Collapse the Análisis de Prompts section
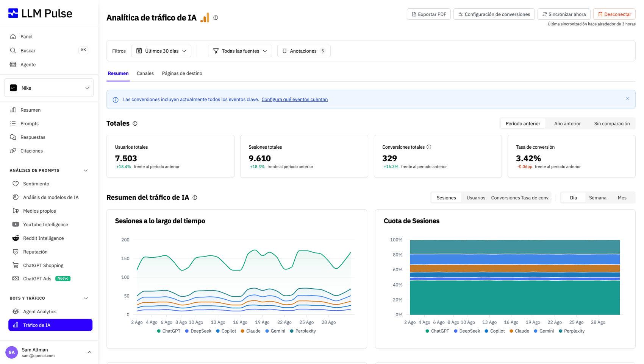The image size is (644, 364). [86, 171]
